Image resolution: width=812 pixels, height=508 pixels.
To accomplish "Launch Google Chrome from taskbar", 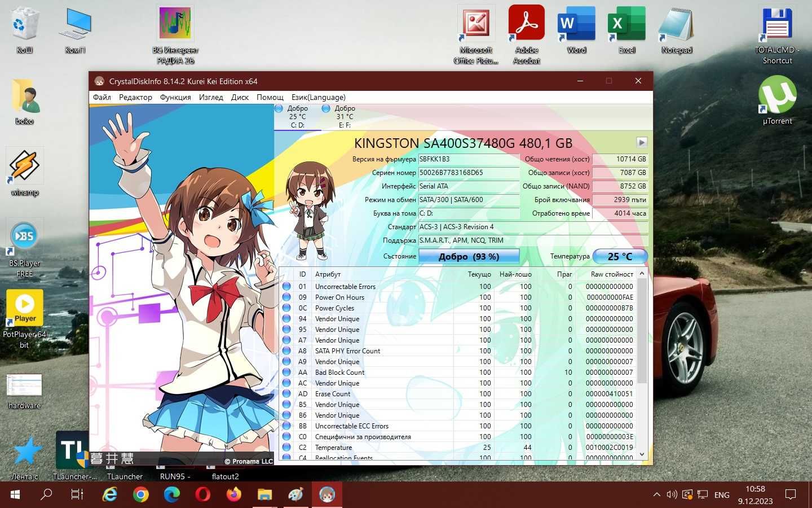I will pos(141,495).
